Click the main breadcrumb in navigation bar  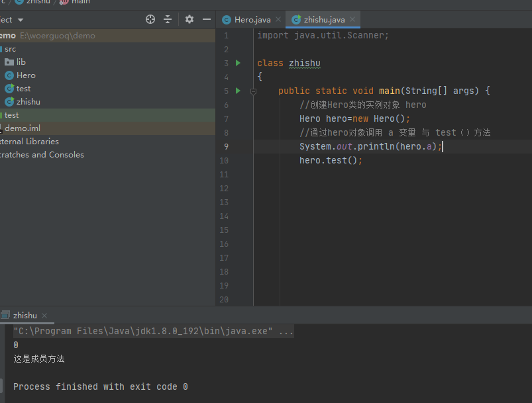80,2
